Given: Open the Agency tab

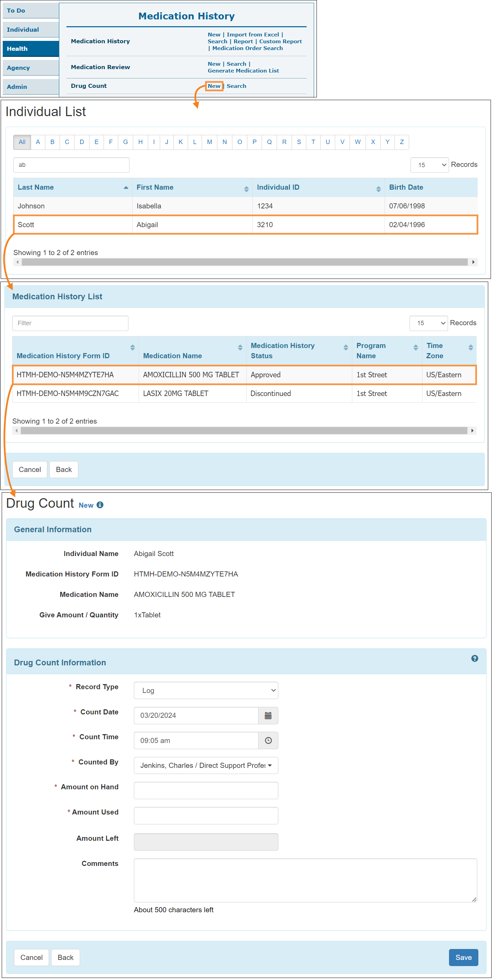Looking at the screenshot, I should (31, 68).
